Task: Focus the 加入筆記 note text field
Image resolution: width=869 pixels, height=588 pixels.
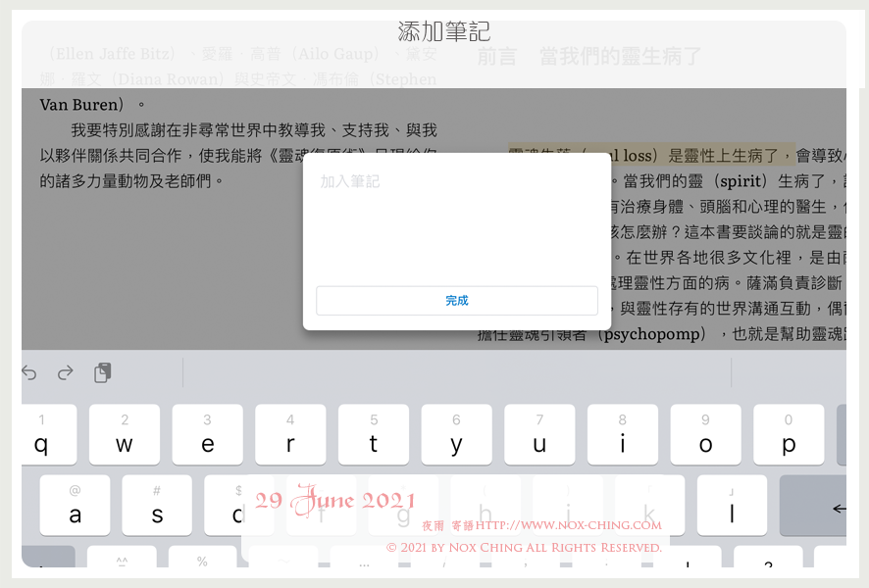Action: [457, 220]
